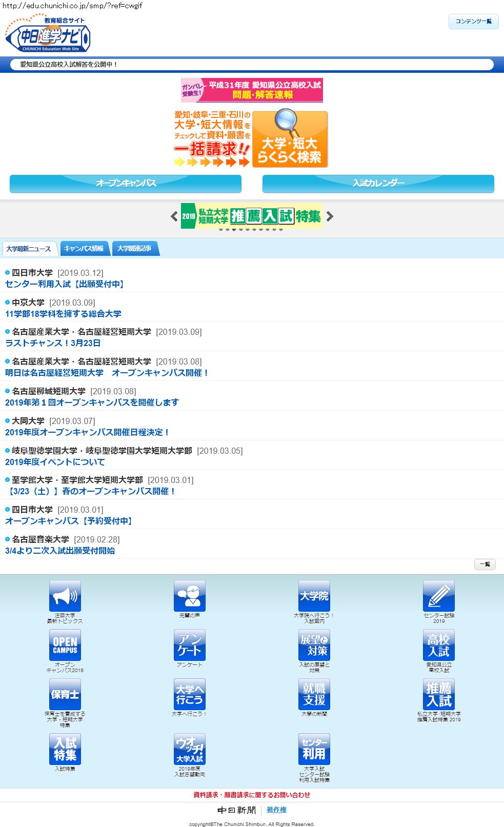Open the 2019 推薦入試特集 carousel banner
This screenshot has height=827, width=504.
coord(252,216)
